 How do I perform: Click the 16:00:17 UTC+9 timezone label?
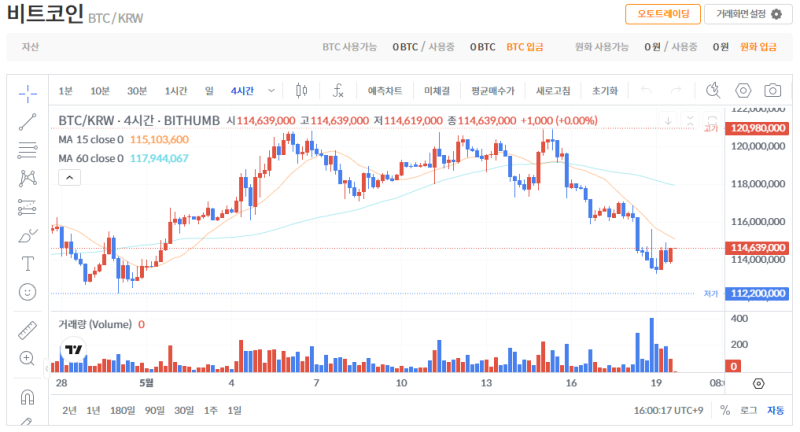pos(668,411)
